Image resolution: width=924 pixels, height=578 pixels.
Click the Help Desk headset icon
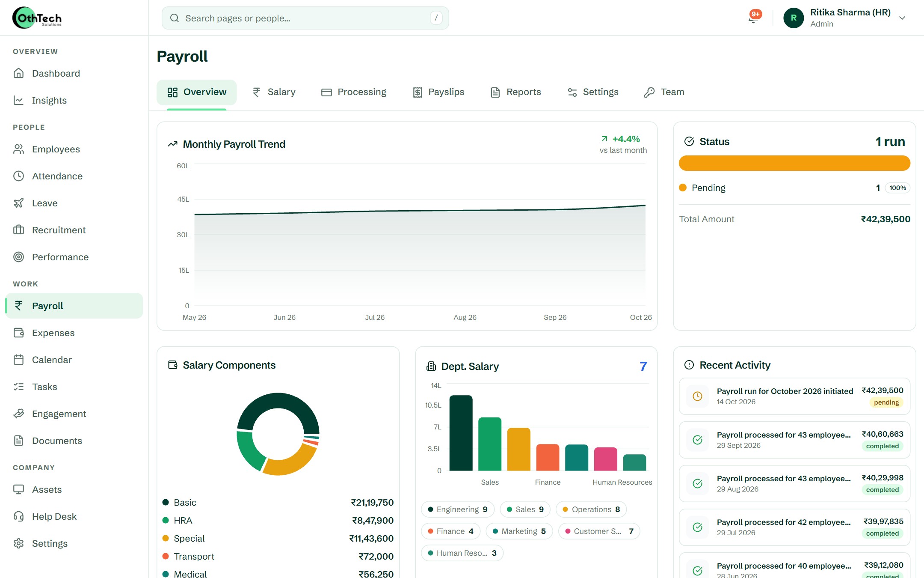pos(18,516)
